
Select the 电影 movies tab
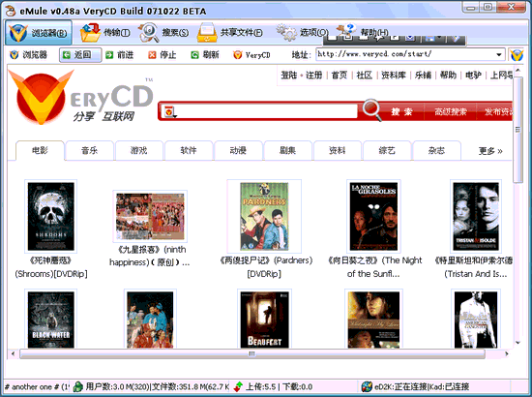pyautogui.click(x=40, y=150)
